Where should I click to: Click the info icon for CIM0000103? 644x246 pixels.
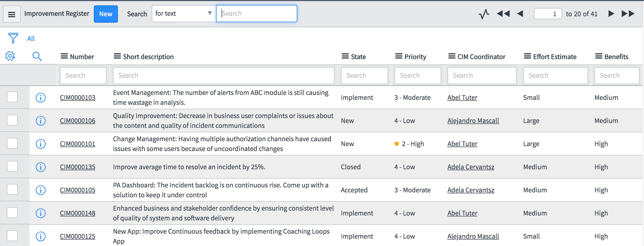pos(41,97)
